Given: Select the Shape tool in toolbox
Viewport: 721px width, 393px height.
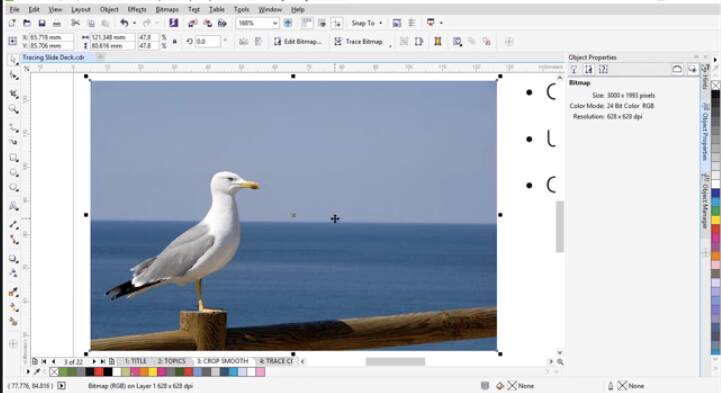Looking at the screenshot, I should pyautogui.click(x=13, y=75).
